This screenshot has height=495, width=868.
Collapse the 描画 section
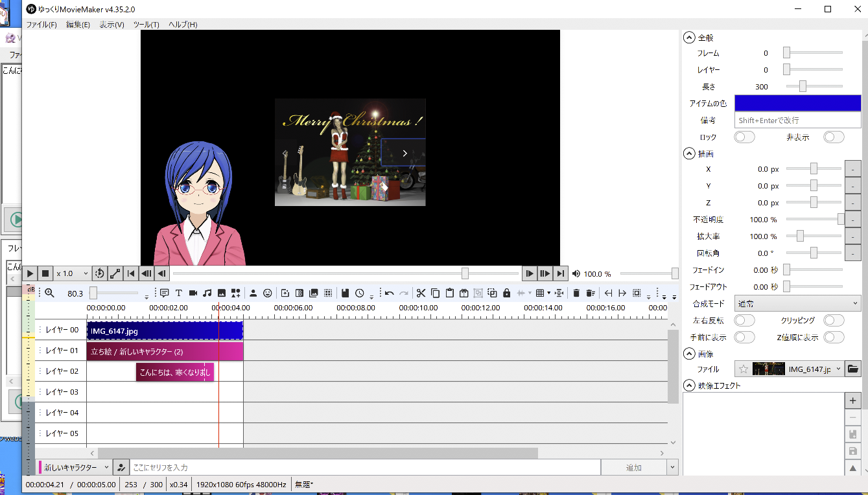tap(689, 154)
